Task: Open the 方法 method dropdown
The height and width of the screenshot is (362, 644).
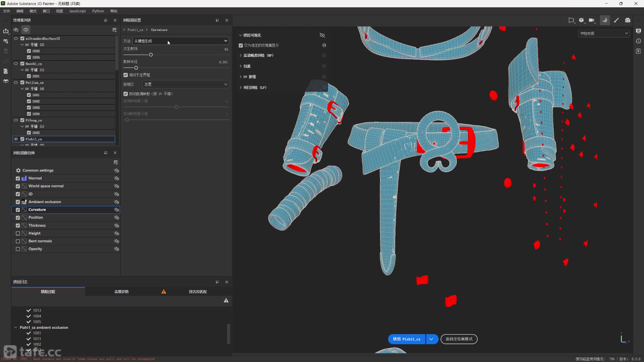Action: 180,41
